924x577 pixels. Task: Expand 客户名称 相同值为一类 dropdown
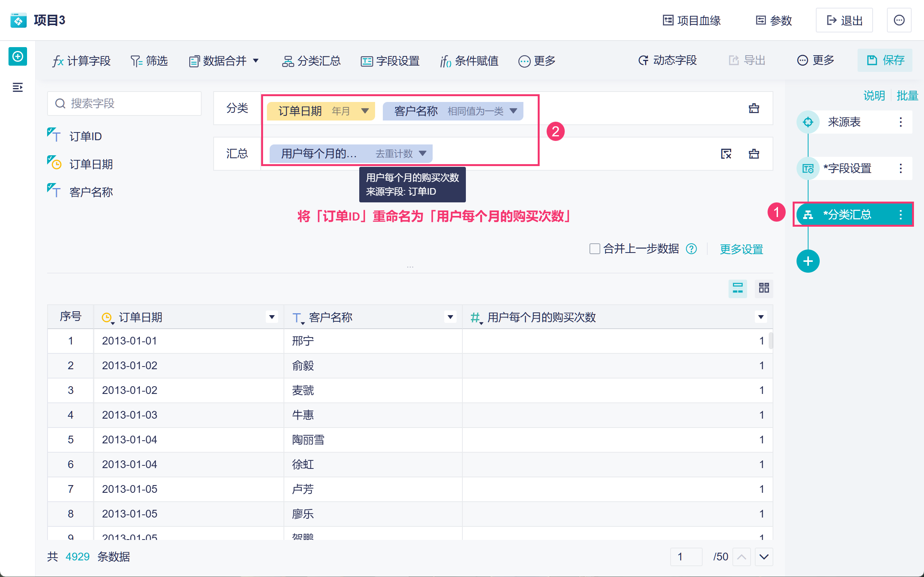pos(513,111)
